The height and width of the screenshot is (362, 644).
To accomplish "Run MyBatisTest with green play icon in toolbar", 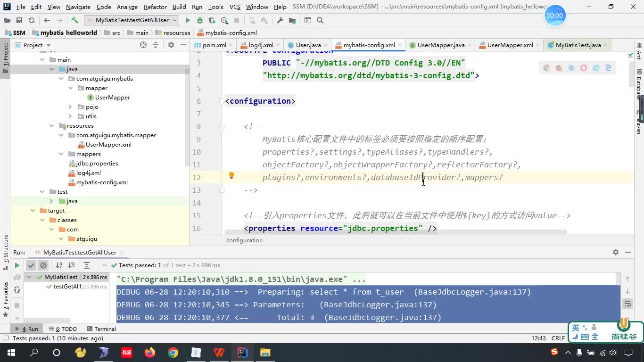I will [188, 20].
